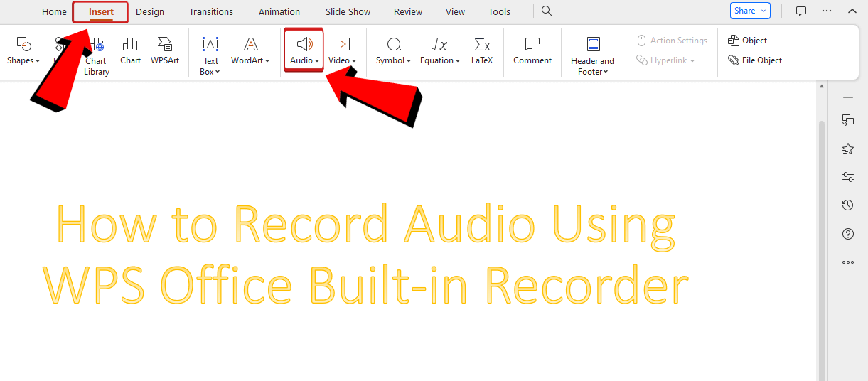Insert a File Object
Screen dimensions: 868x381
pos(755,60)
